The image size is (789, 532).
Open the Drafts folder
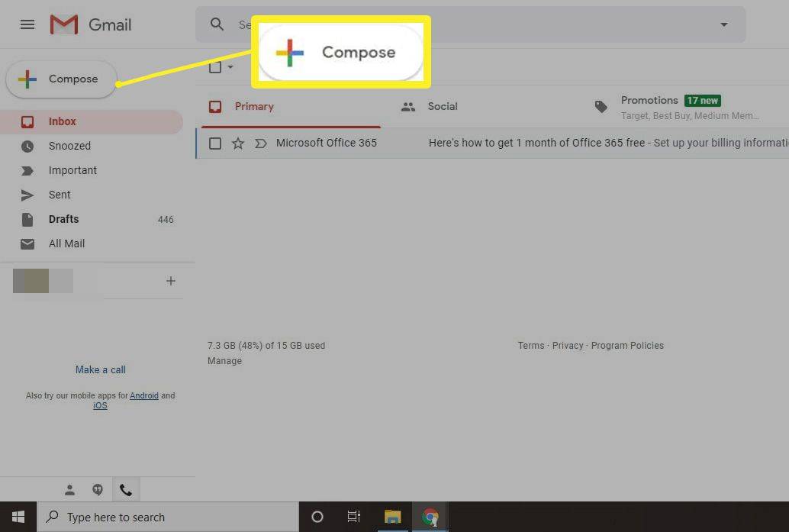pos(91,219)
